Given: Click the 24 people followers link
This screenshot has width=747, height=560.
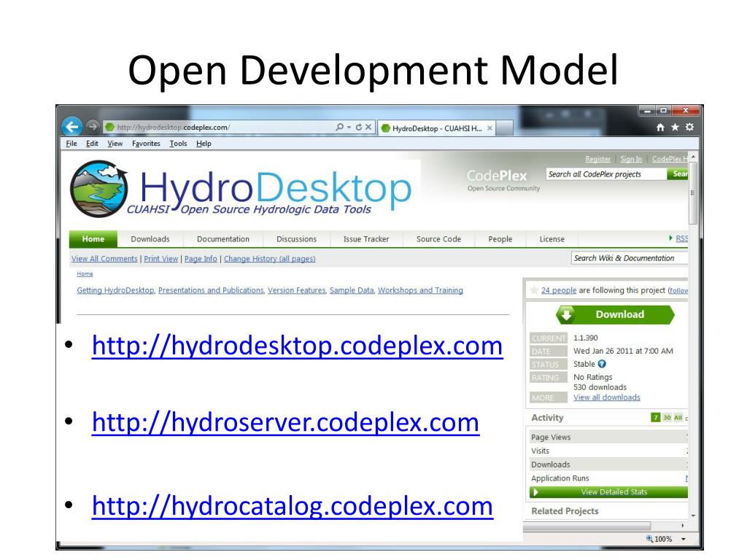Looking at the screenshot, I should point(559,290).
